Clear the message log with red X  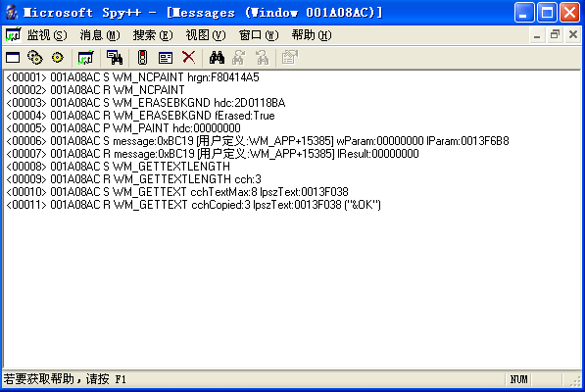coord(189,58)
